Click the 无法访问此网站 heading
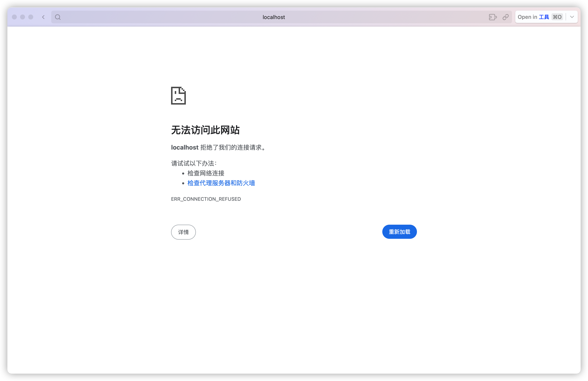Screen dimensions: 588x381 tap(205, 130)
